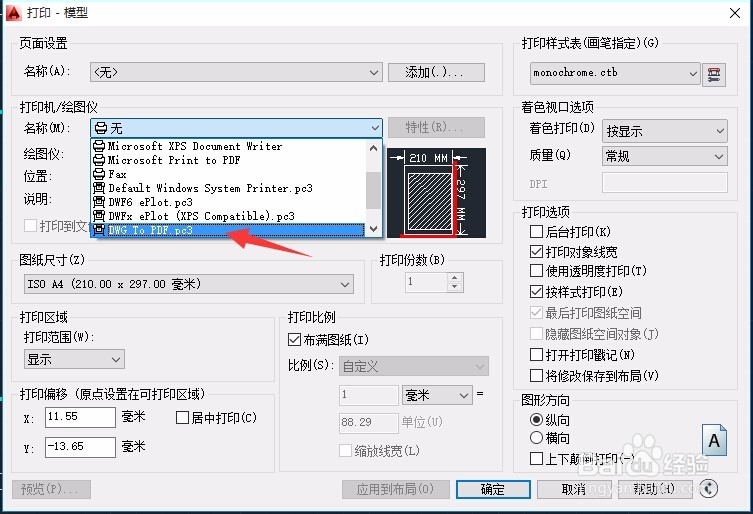Toggle 使用透明度打印 checkbox
Image resolution: width=753 pixels, height=514 pixels.
coord(536,270)
